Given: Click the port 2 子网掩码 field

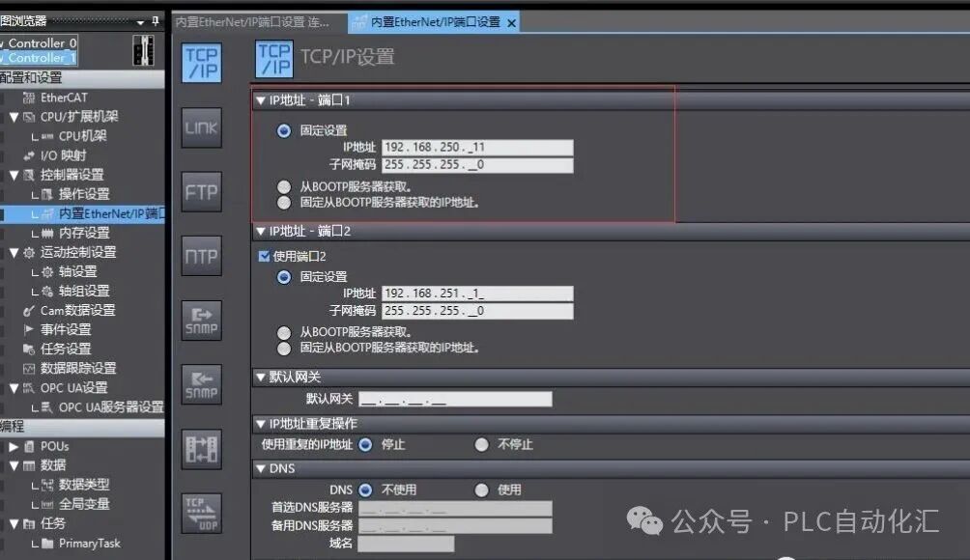Looking at the screenshot, I should pos(477,311).
